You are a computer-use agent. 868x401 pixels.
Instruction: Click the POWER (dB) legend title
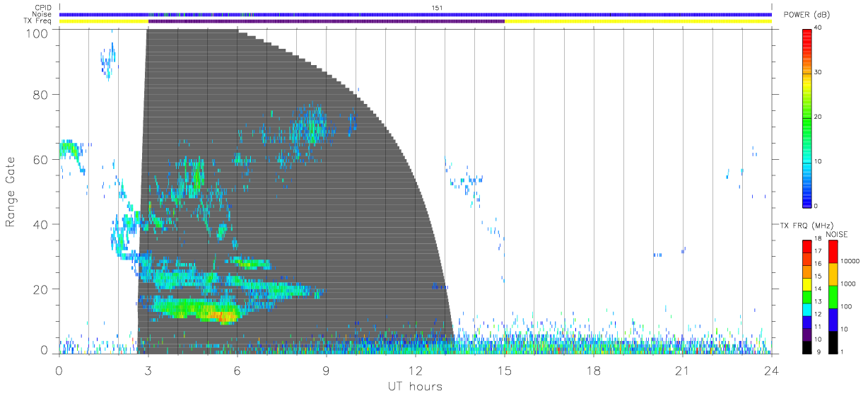807,15
